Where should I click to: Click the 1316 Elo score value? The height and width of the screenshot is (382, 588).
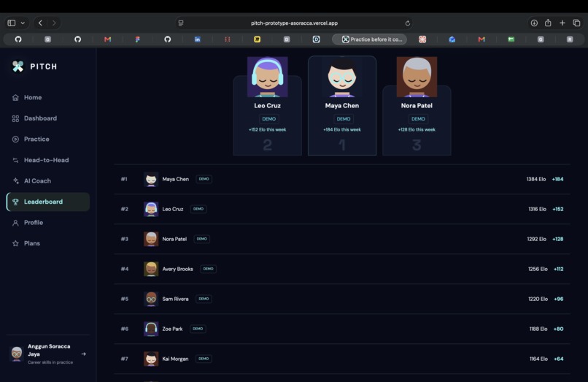click(x=537, y=209)
